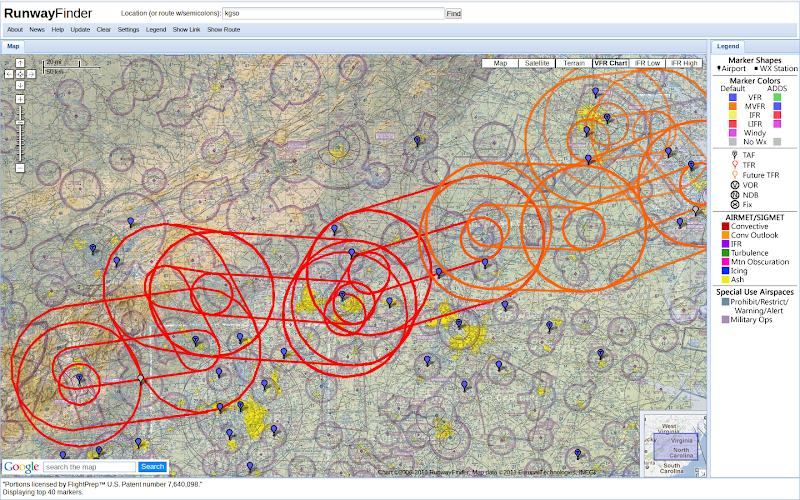800x500 pixels.
Task: Click Update in the menu bar
Action: pyautogui.click(x=80, y=30)
